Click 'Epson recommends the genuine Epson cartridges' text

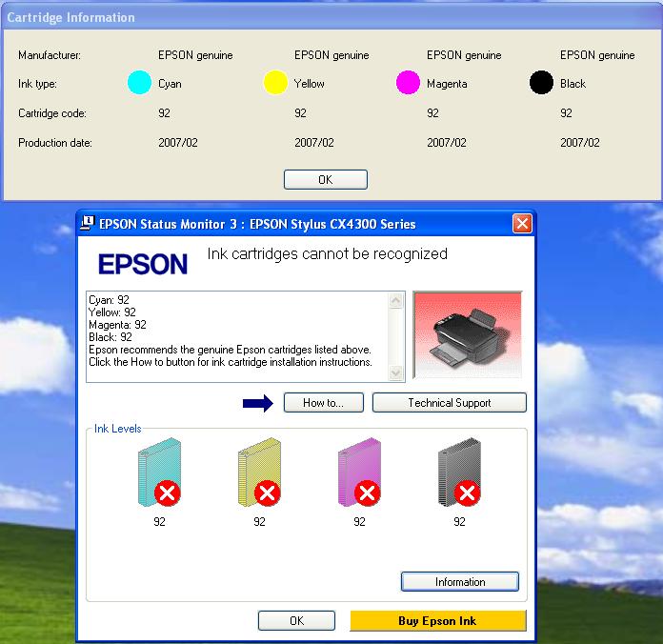pos(230,350)
